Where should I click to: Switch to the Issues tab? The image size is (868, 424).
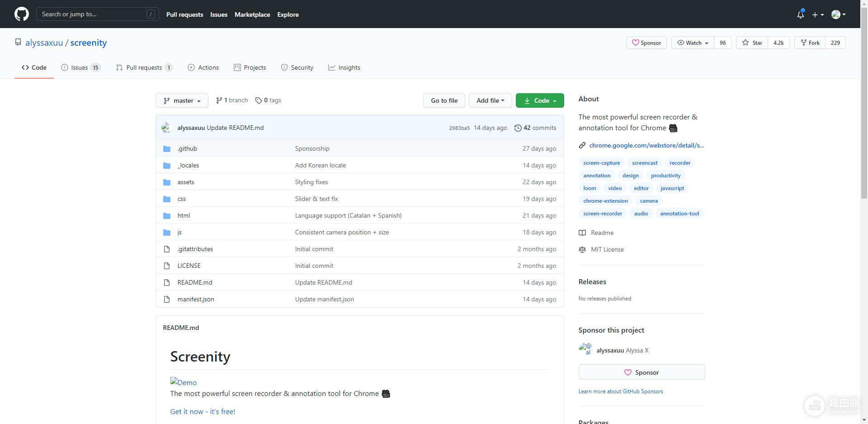click(80, 67)
